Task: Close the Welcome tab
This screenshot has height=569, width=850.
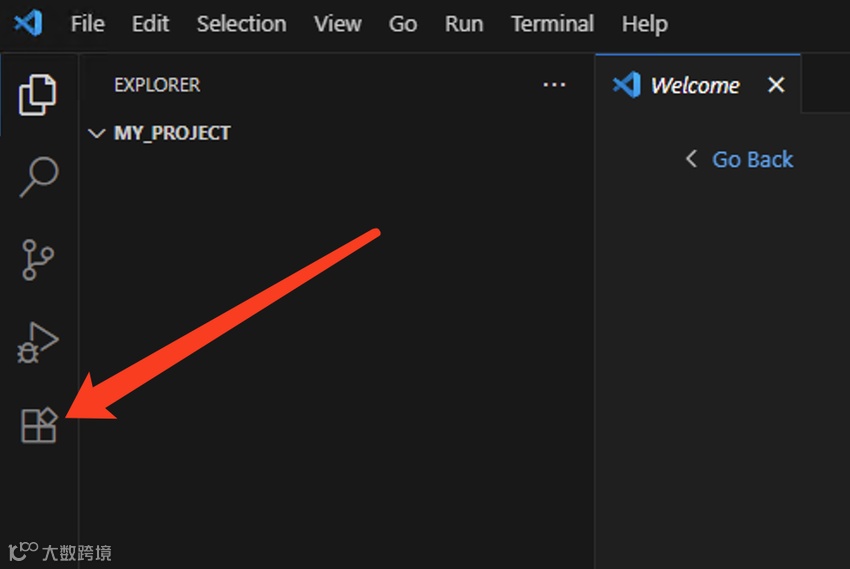Action: [x=776, y=85]
